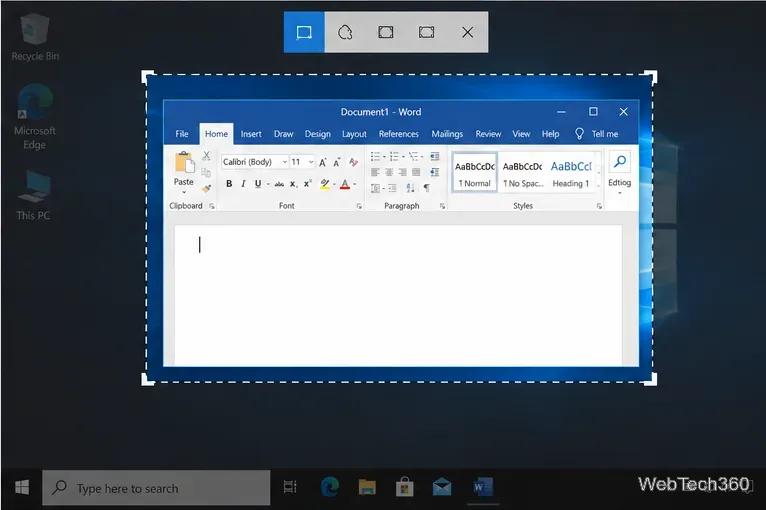The height and width of the screenshot is (510, 766).
Task: Open the Paragraph settings dialog launcher
Action: (443, 206)
